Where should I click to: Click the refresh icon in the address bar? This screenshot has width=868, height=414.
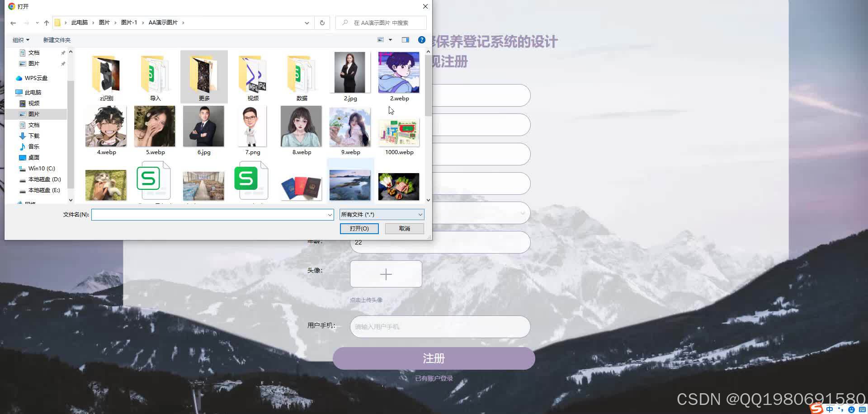coord(322,23)
